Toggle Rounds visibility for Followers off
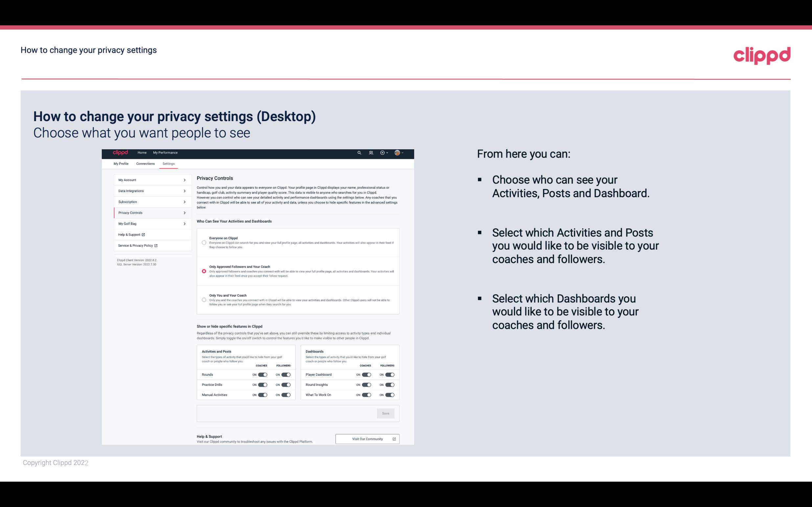This screenshot has height=507, width=812. 286,374
